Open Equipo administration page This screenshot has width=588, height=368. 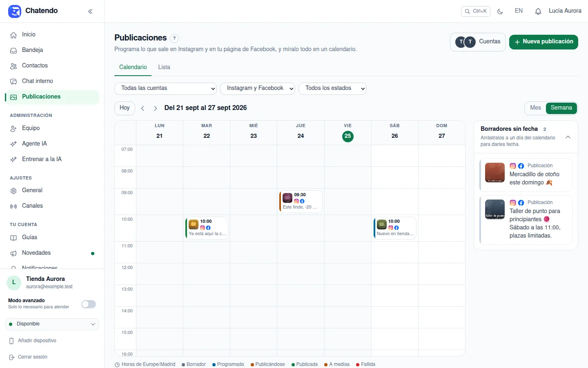(x=52, y=128)
